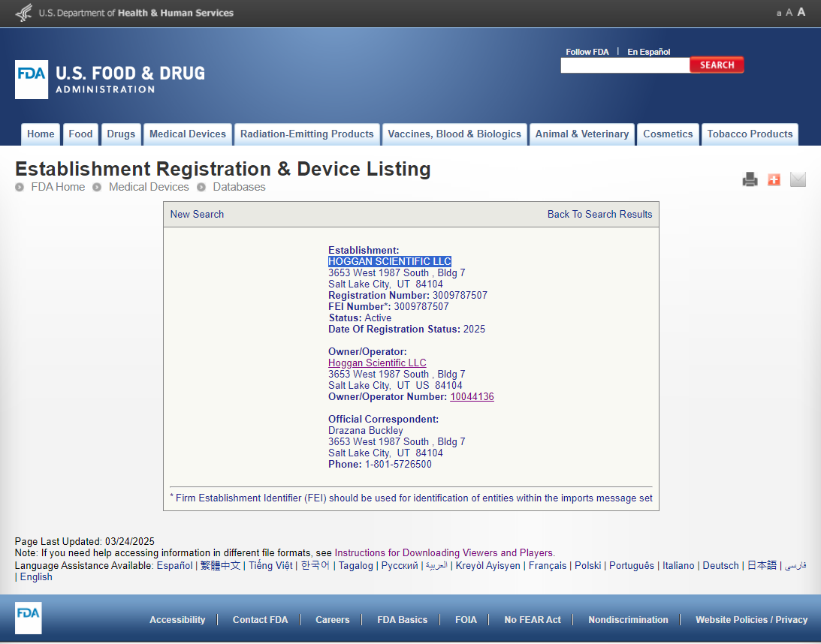Go Back To Search Results
This screenshot has height=644, width=821.
tap(599, 214)
